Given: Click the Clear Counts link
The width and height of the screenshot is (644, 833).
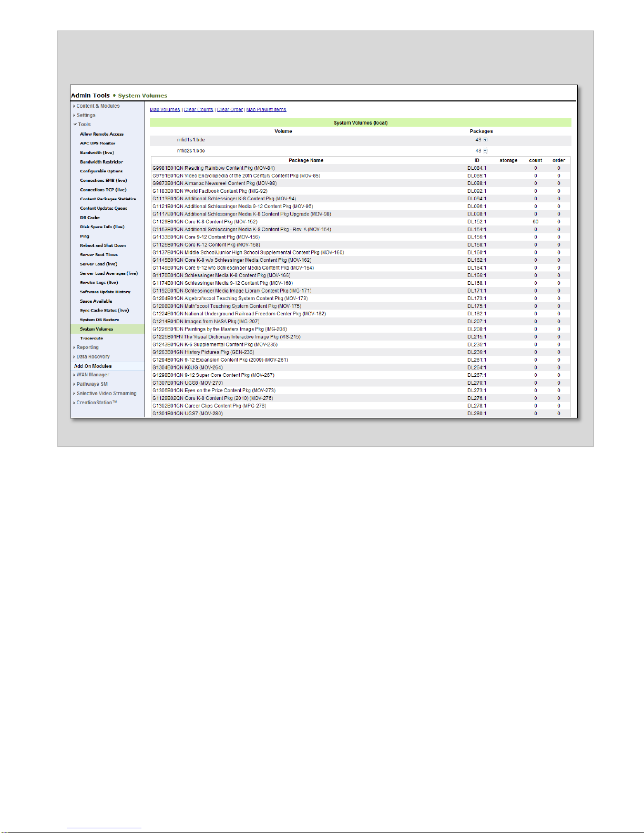Looking at the screenshot, I should [199, 110].
